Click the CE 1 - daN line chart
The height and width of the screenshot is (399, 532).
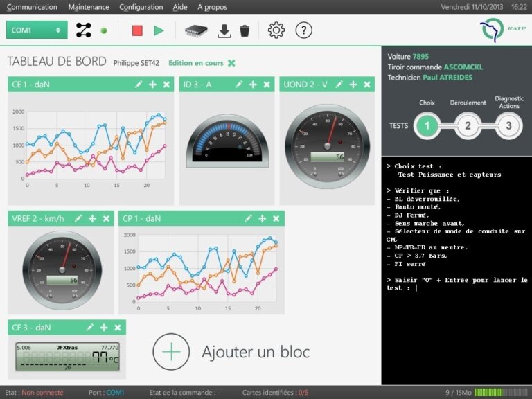click(91, 148)
